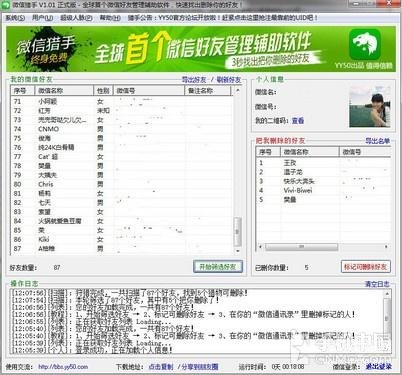402x375 pixels.
Task: Select deleted-friend row 3 快乐大笨头
Action: coord(323,181)
